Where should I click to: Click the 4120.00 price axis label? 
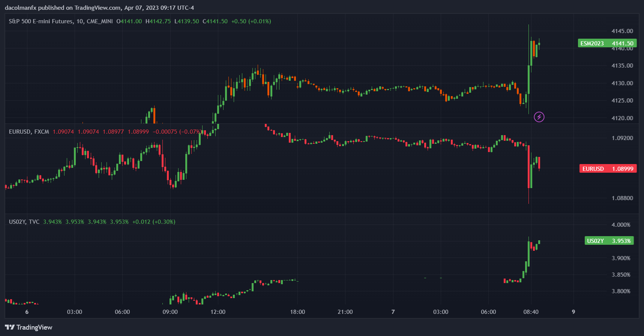click(622, 118)
